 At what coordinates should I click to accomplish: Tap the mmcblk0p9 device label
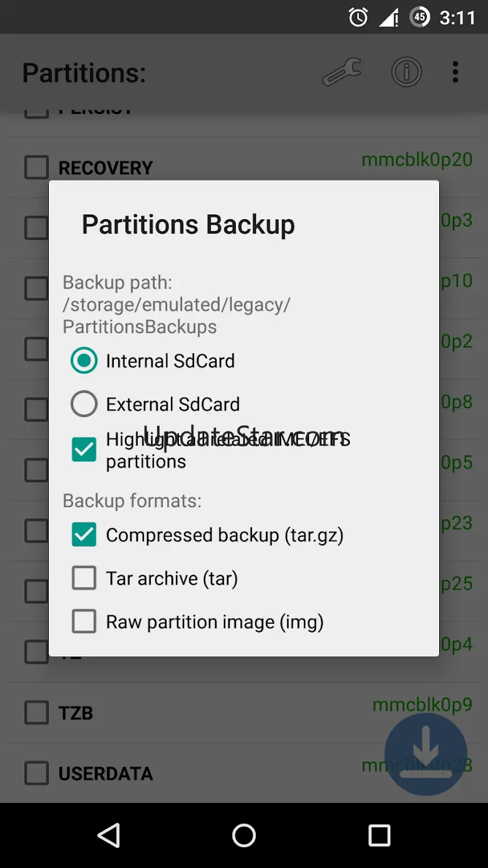(x=422, y=705)
